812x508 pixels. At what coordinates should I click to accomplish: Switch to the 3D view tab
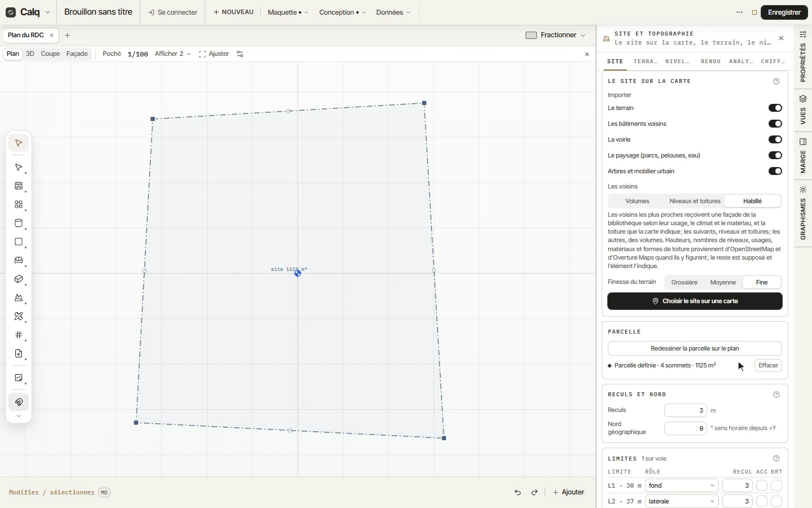click(x=30, y=54)
